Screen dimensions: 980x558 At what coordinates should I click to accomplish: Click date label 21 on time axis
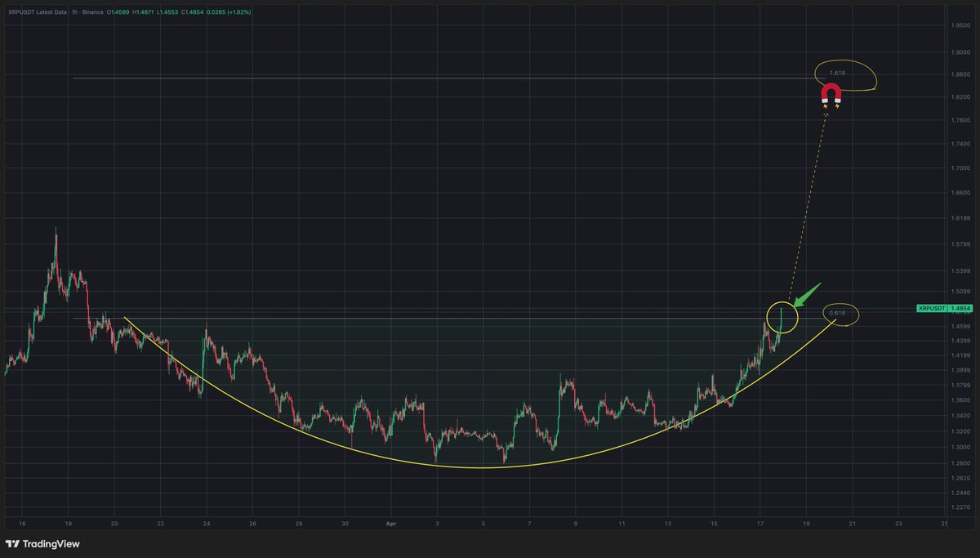click(x=853, y=523)
